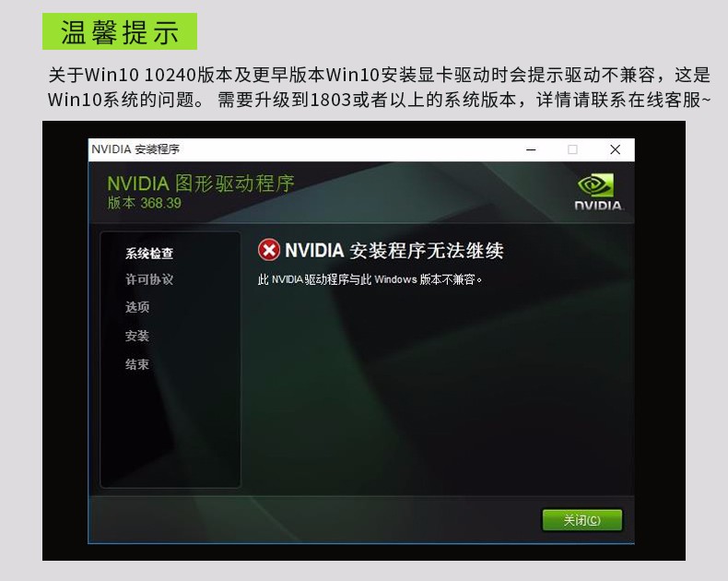Click the NVIDIA 安装程序无法继续 error title
728x581 pixels.
[394, 251]
